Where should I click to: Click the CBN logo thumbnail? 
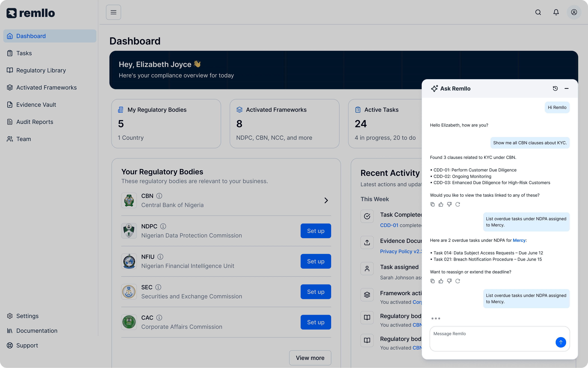tap(129, 200)
